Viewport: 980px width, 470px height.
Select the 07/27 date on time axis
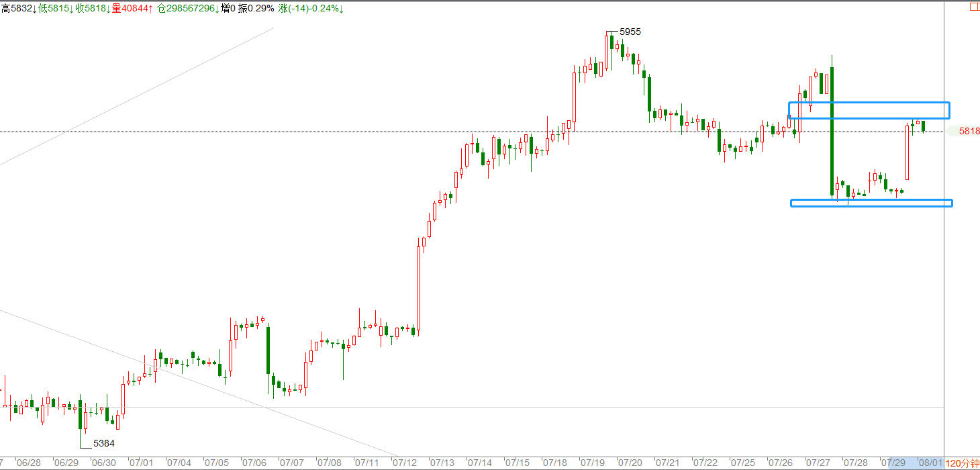coord(818,463)
